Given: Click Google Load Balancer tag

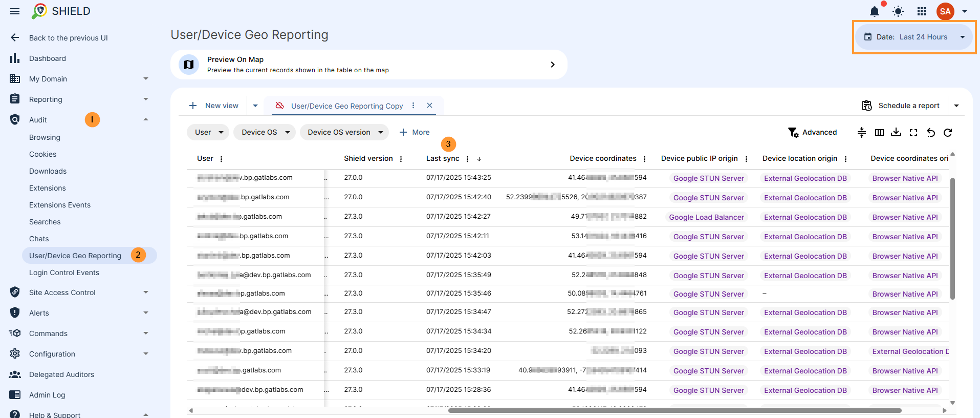Looking at the screenshot, I should pos(706,217).
